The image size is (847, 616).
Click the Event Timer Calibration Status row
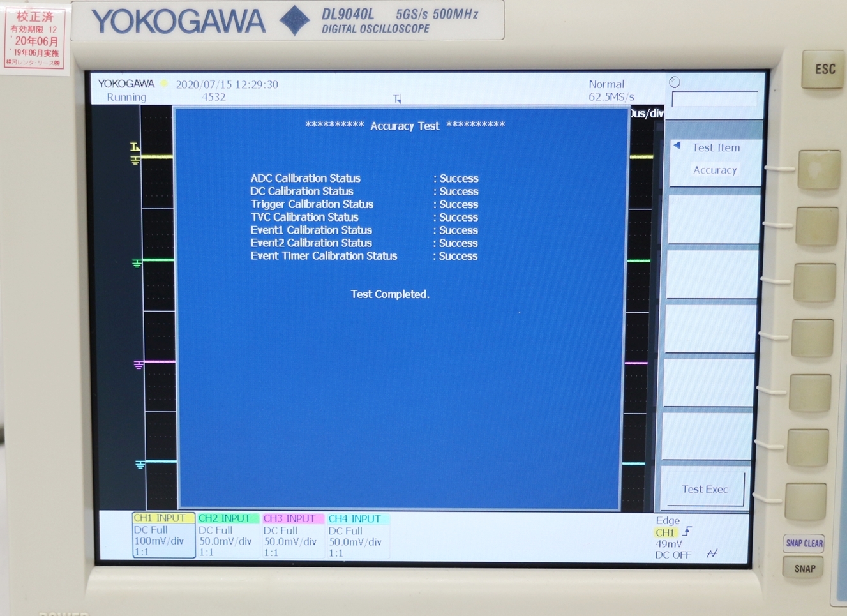click(x=364, y=256)
